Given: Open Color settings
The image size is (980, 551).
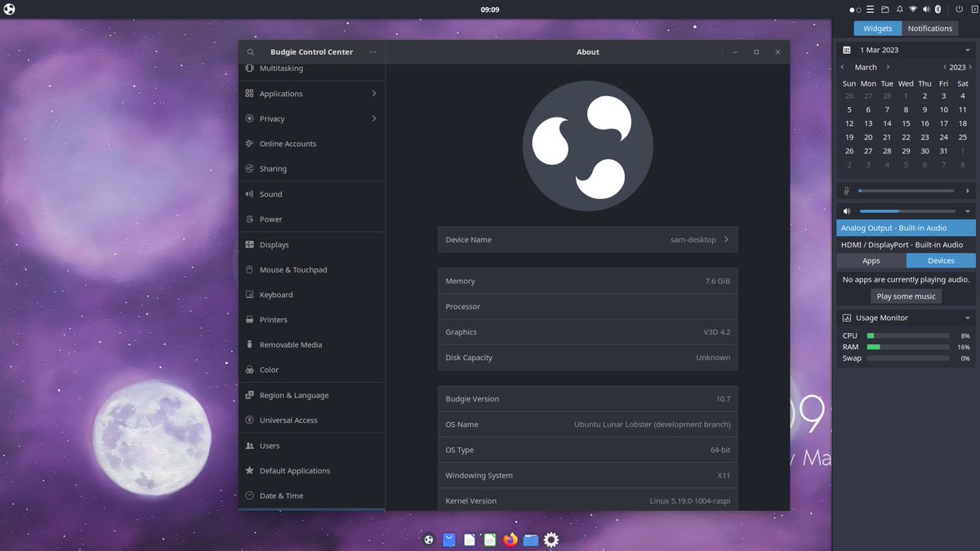Looking at the screenshot, I should [312, 370].
